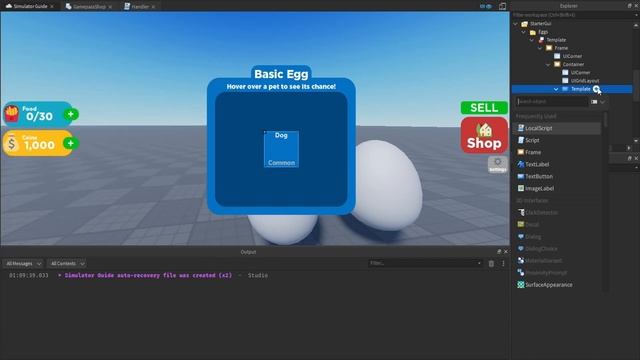Viewport: 640px width, 360px height.
Task: Click the auto-recovery file was created message
Action: click(x=148, y=276)
